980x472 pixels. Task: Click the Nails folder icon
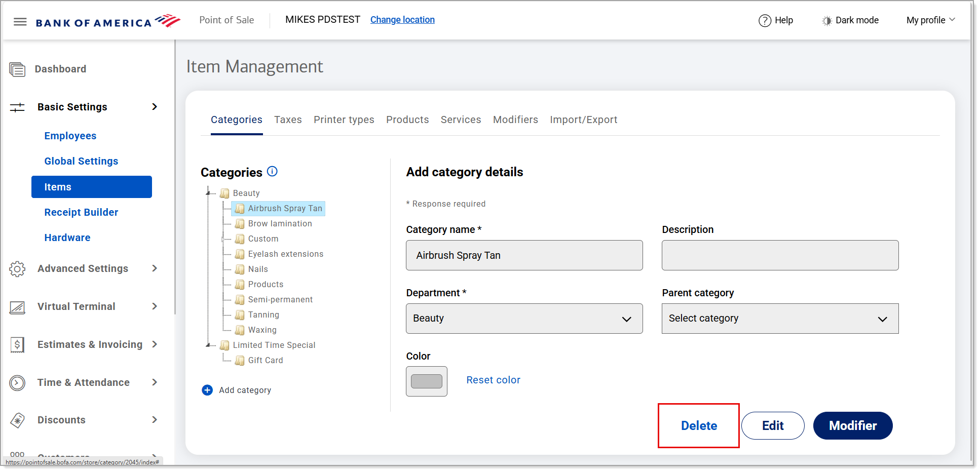(240, 269)
